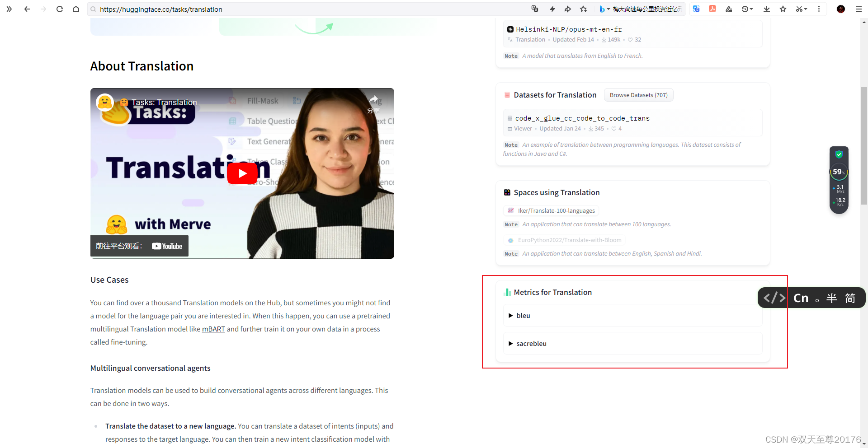Add bookmark with the star-plus icon

coord(584,9)
